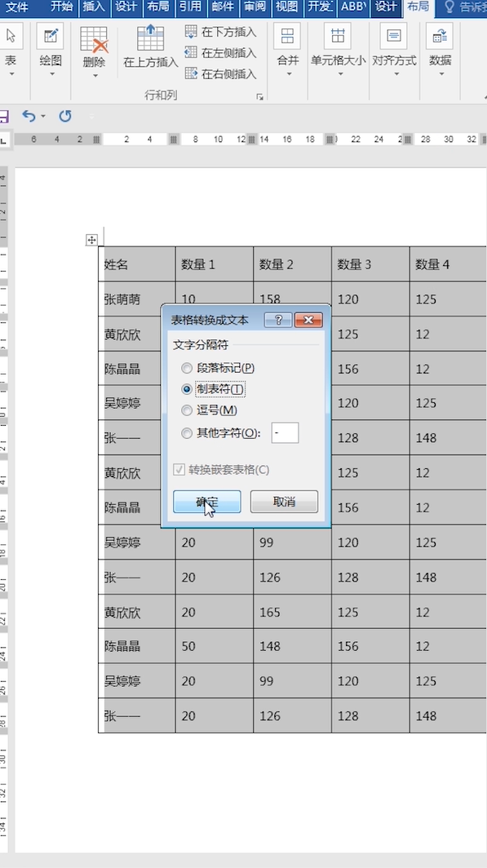This screenshot has width=487, height=868.
Task: Expand the Data (数据) dropdown arrow
Action: point(441,74)
